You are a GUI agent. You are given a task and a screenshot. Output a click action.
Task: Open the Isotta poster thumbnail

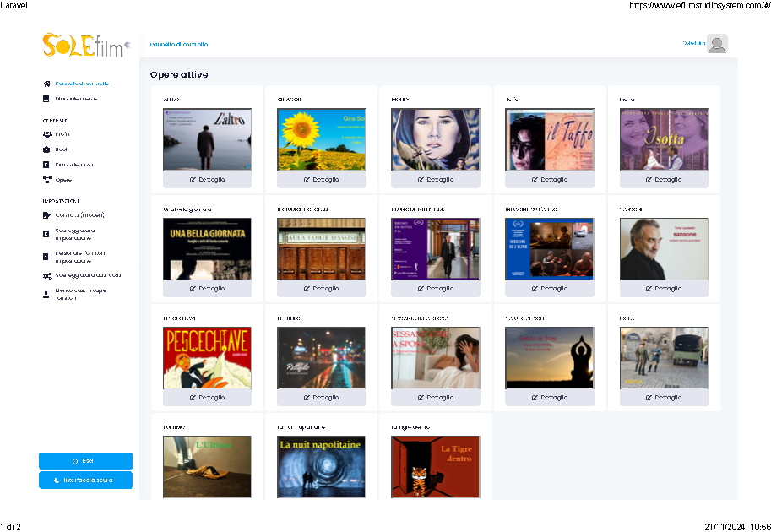[664, 139]
